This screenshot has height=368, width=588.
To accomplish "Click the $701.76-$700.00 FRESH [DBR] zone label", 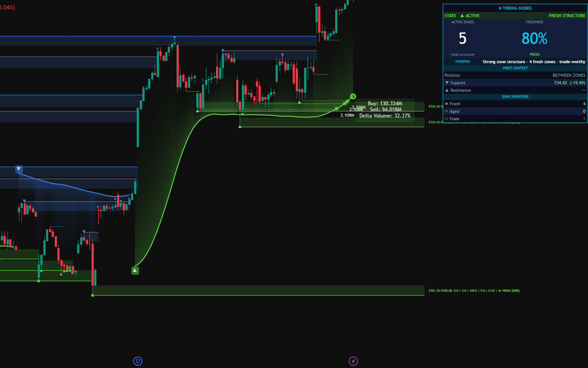I will [474, 290].
